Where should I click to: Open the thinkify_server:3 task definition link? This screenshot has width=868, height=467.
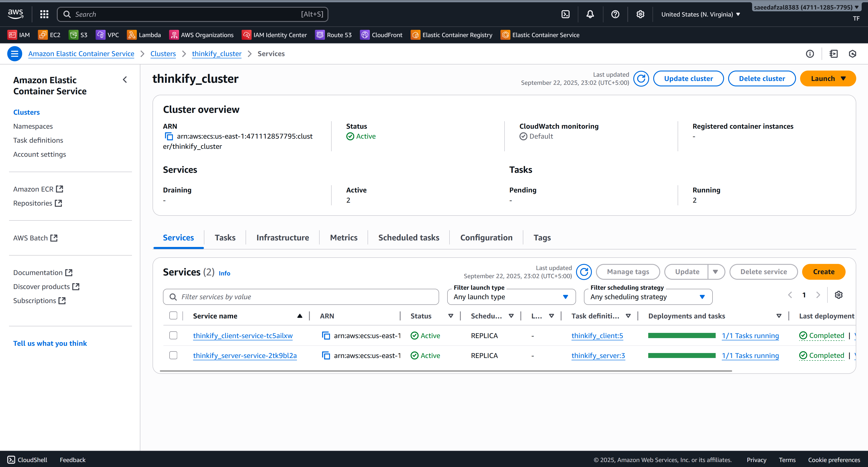coord(598,356)
